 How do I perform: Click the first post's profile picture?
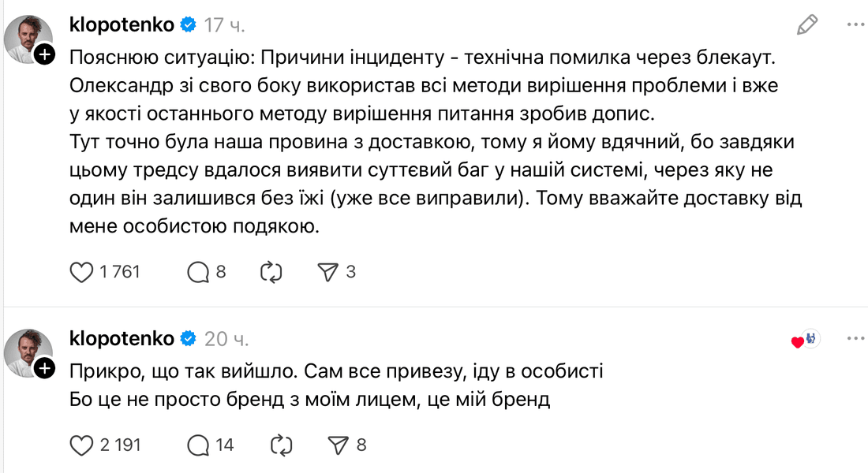27,38
